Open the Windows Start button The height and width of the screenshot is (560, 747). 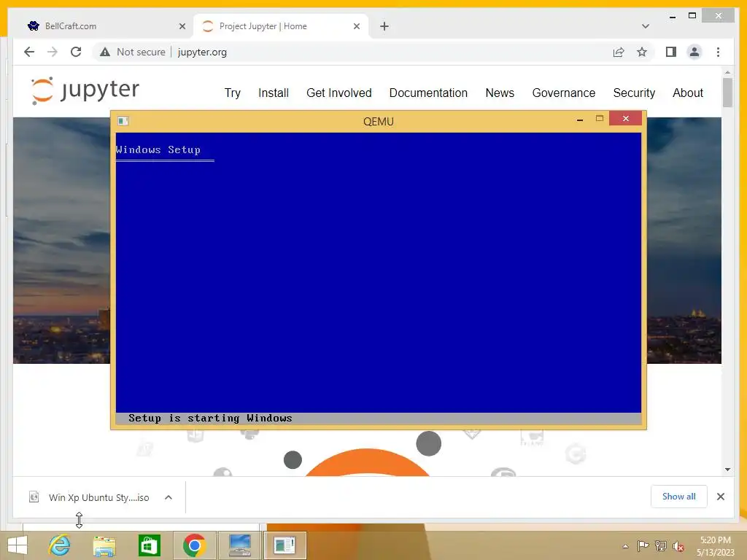click(18, 545)
